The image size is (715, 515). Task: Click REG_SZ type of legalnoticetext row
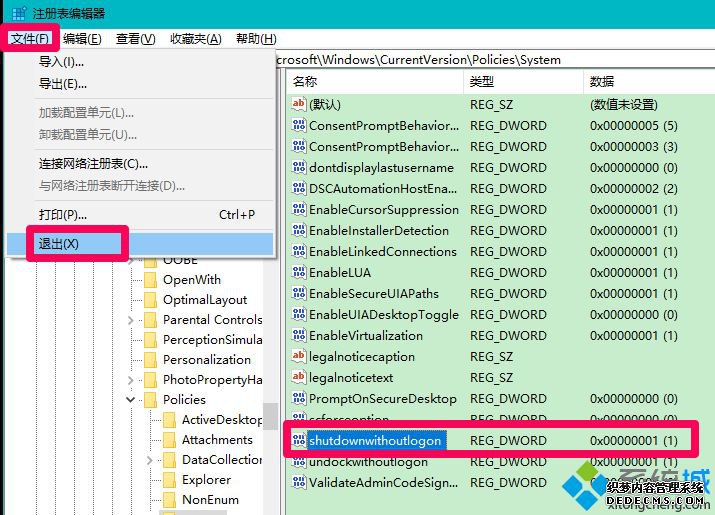(x=491, y=377)
